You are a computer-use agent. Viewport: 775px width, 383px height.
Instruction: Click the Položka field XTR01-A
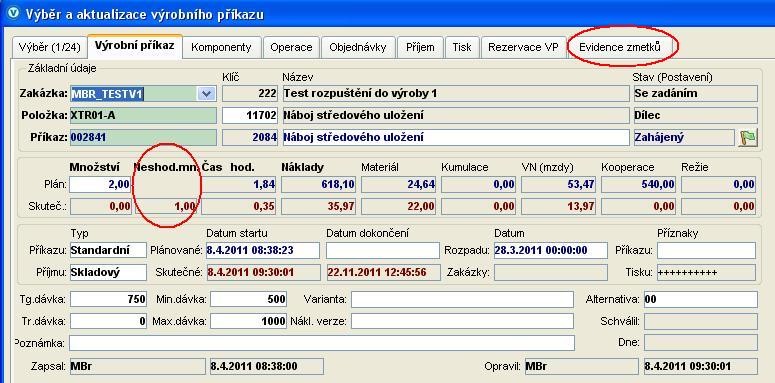coord(143,116)
